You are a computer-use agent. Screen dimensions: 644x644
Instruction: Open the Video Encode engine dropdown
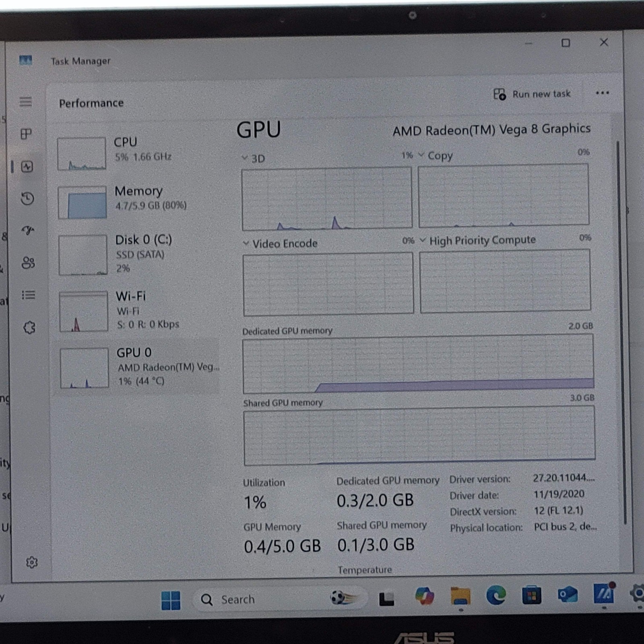point(246,243)
